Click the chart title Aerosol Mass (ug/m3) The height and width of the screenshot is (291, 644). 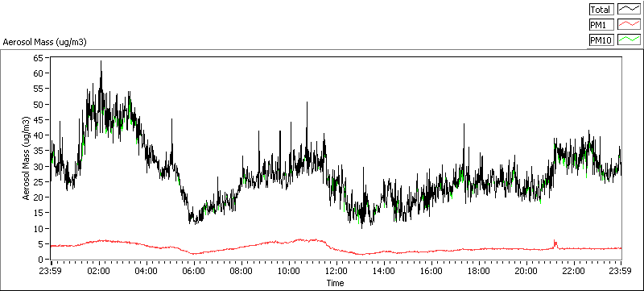pyautogui.click(x=45, y=42)
